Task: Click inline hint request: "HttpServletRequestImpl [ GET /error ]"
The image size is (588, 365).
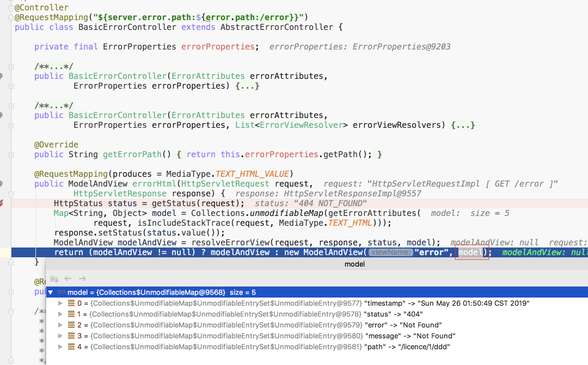Action: coord(440,184)
